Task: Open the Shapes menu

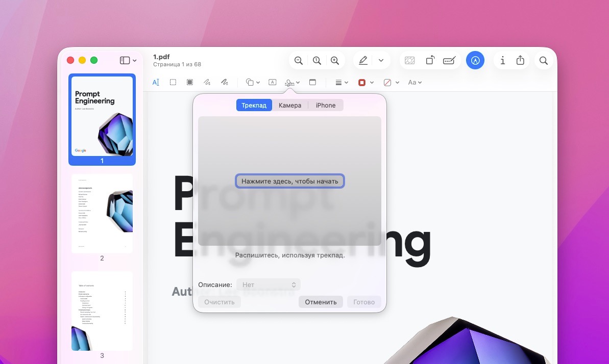Action: [253, 82]
